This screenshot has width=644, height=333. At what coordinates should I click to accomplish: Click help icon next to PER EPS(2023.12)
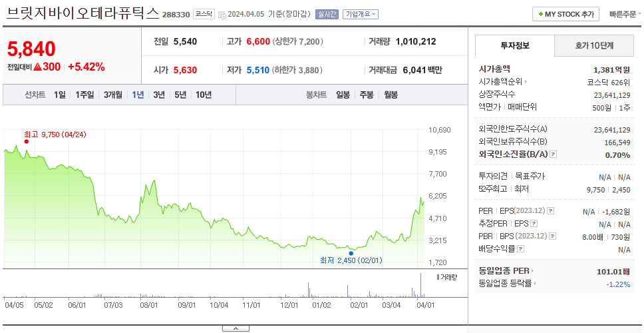pos(551,211)
